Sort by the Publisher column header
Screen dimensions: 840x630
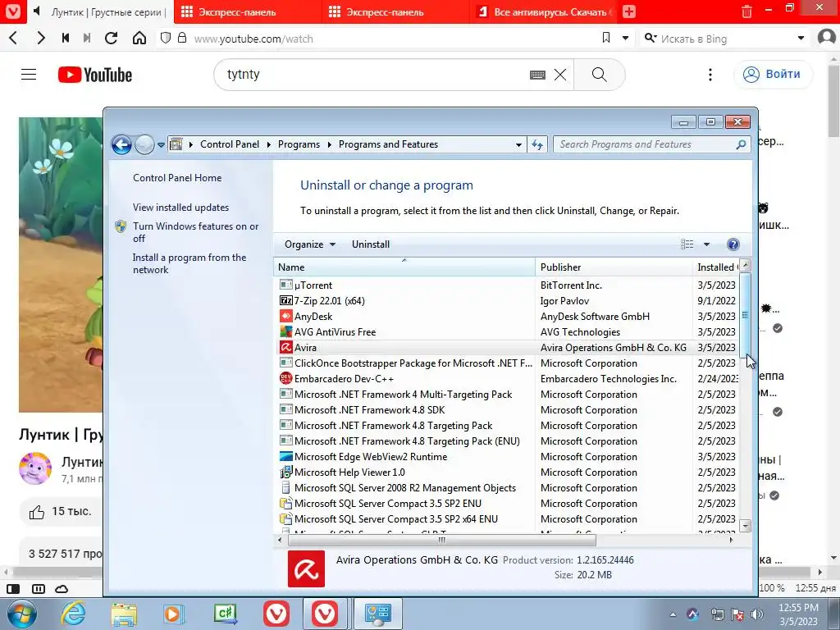[614, 267]
